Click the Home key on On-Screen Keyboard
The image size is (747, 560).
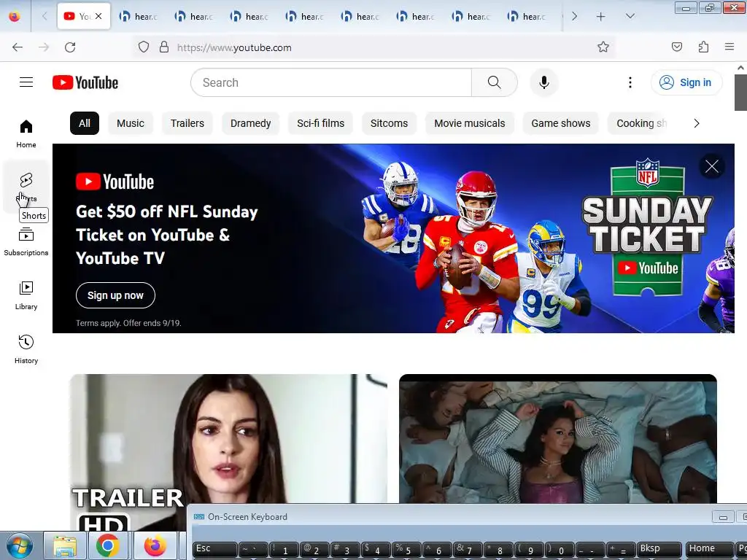click(x=709, y=550)
